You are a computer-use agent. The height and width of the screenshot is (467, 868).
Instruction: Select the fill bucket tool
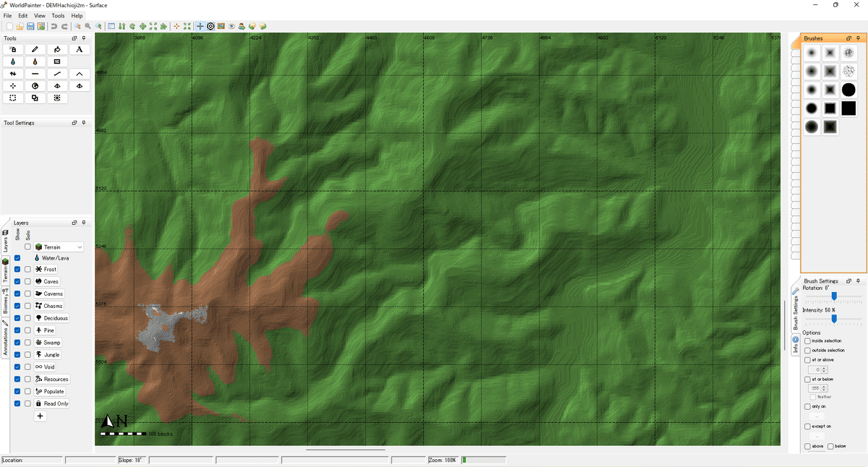pyautogui.click(x=57, y=49)
